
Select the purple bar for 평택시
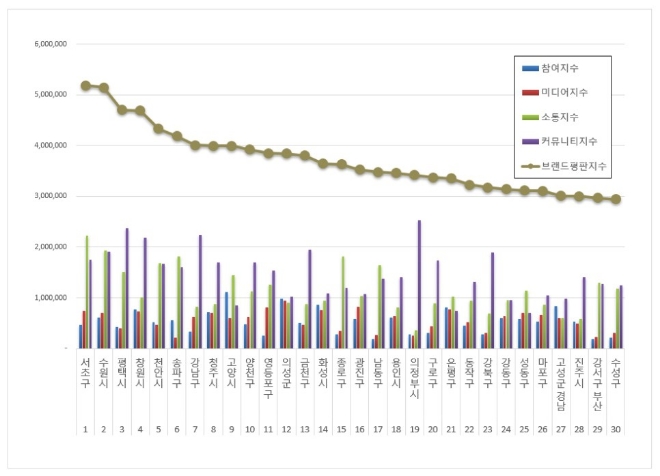127,288
